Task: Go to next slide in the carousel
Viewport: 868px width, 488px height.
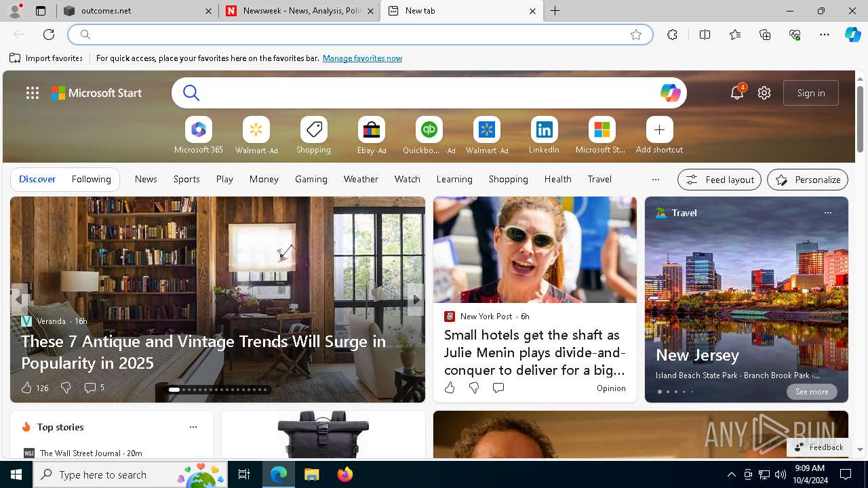Action: pyautogui.click(x=416, y=300)
